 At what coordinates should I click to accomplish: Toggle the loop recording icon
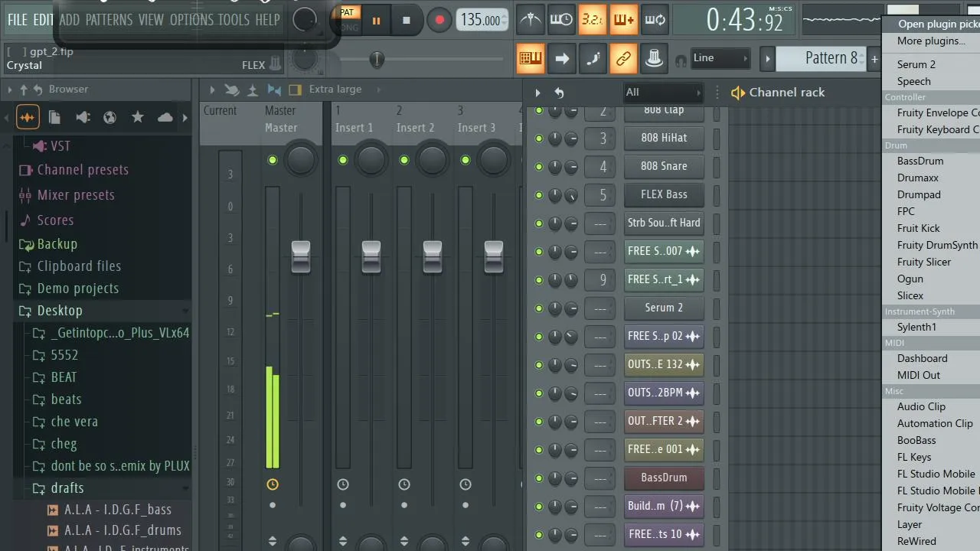coord(655,20)
